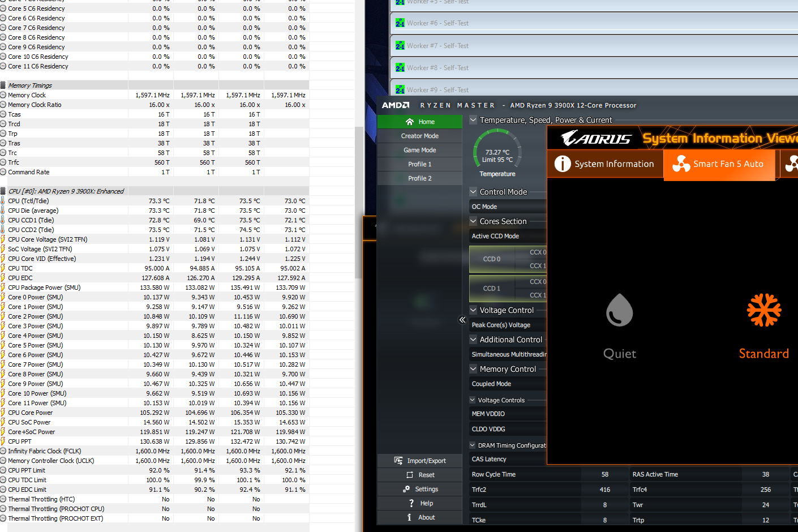Click the Quiet fan mode label
Screen dimensions: 798x532
620,354
